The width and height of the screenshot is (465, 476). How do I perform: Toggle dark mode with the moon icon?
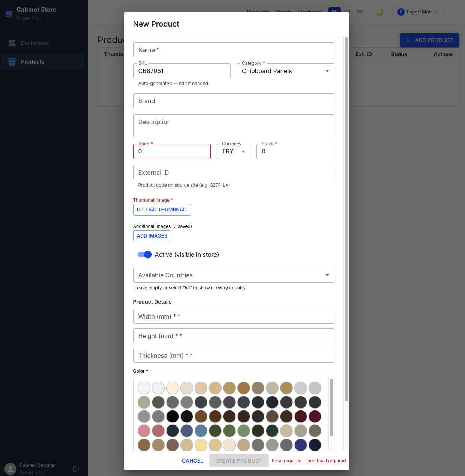[379, 12]
